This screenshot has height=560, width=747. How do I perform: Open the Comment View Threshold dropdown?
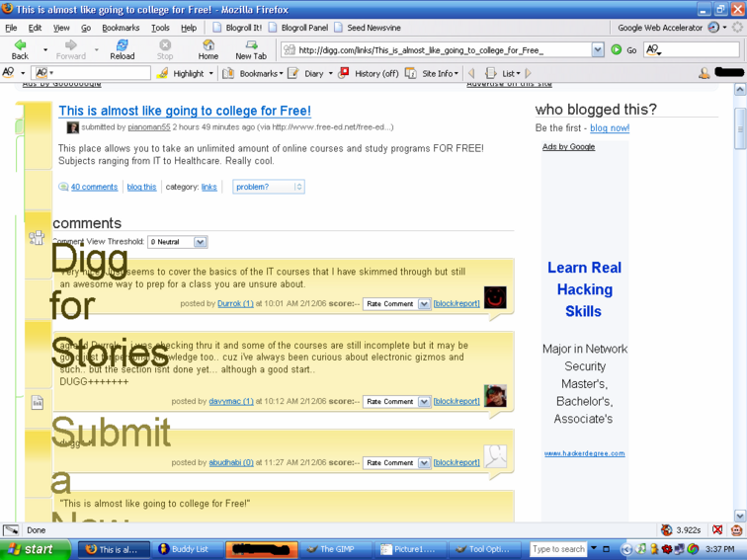(x=178, y=242)
